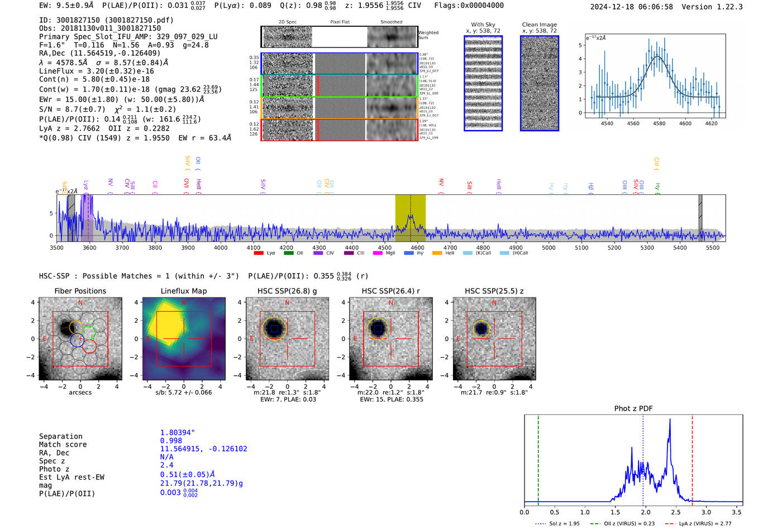Image resolution: width=782 pixels, height=532 pixels.
Task: Click the red dashed LyA z line
Action: [692, 460]
